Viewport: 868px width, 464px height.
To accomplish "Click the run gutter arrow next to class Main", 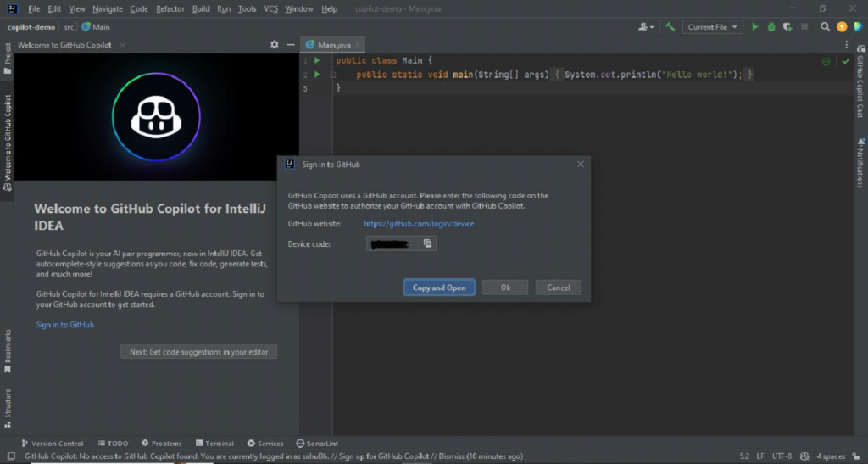I will pyautogui.click(x=317, y=59).
